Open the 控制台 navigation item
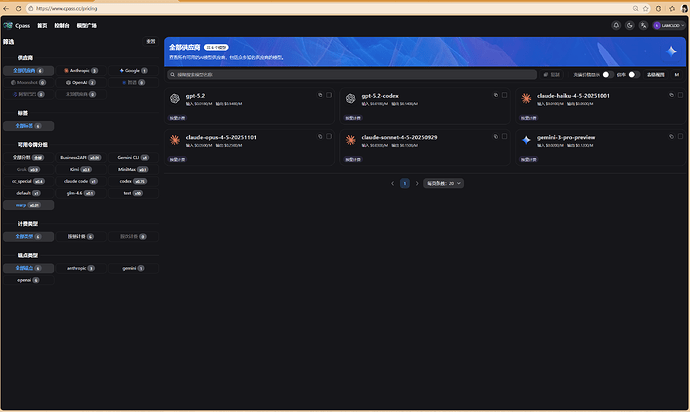 pyautogui.click(x=62, y=26)
